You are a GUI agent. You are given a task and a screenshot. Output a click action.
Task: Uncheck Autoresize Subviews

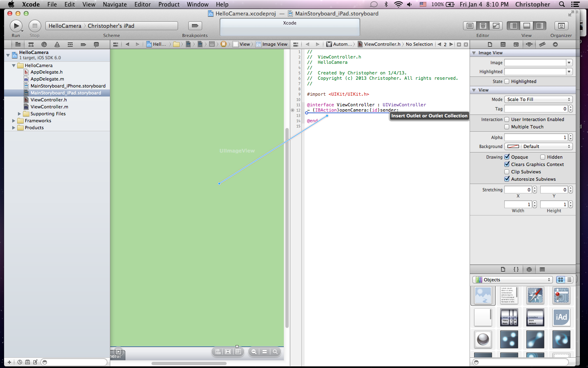pyautogui.click(x=507, y=179)
